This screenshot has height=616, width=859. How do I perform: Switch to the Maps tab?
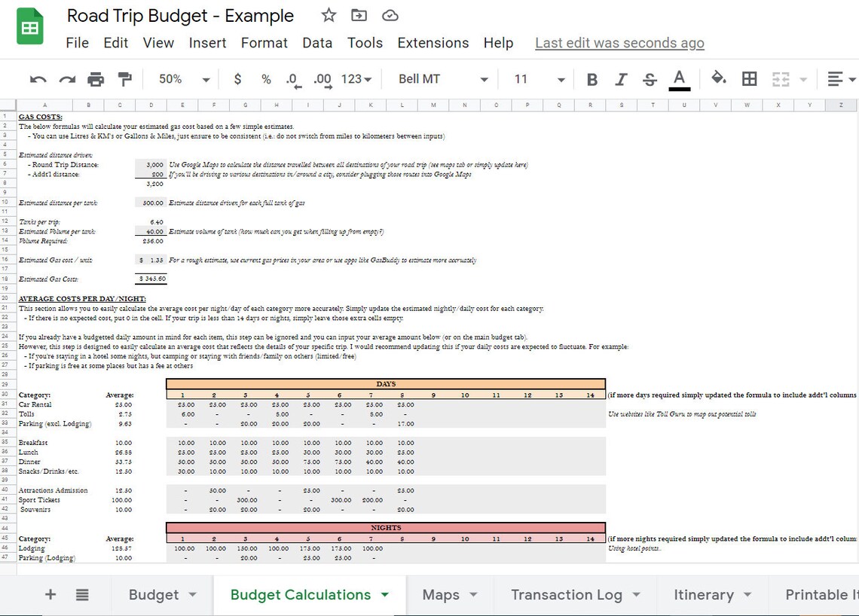click(x=441, y=594)
